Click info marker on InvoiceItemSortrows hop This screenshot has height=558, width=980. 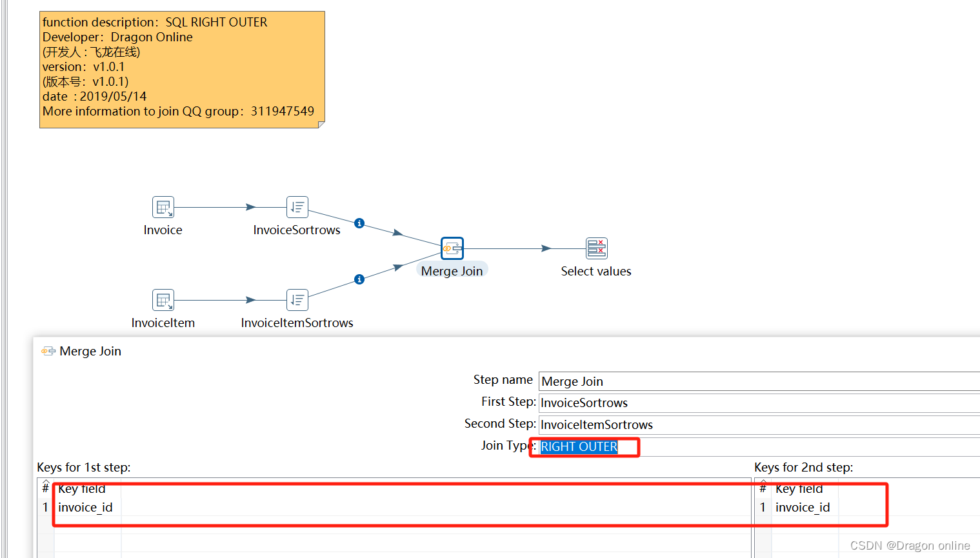point(359,279)
